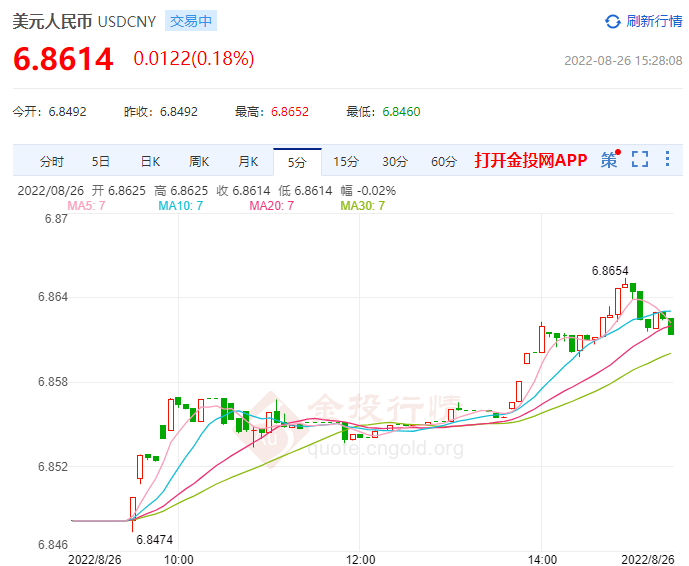Click the 6.858 price axis label
This screenshot has width=689, height=566.
click(x=53, y=382)
